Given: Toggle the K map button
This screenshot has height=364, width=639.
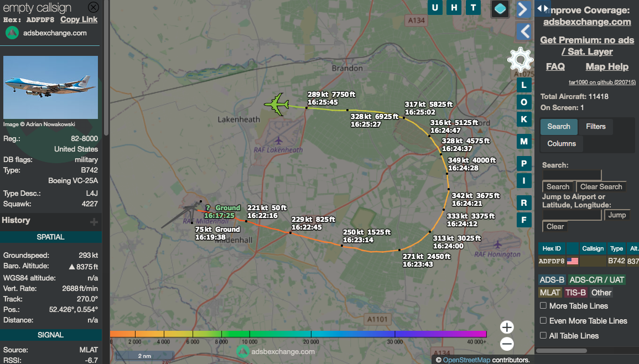Looking at the screenshot, I should [524, 119].
